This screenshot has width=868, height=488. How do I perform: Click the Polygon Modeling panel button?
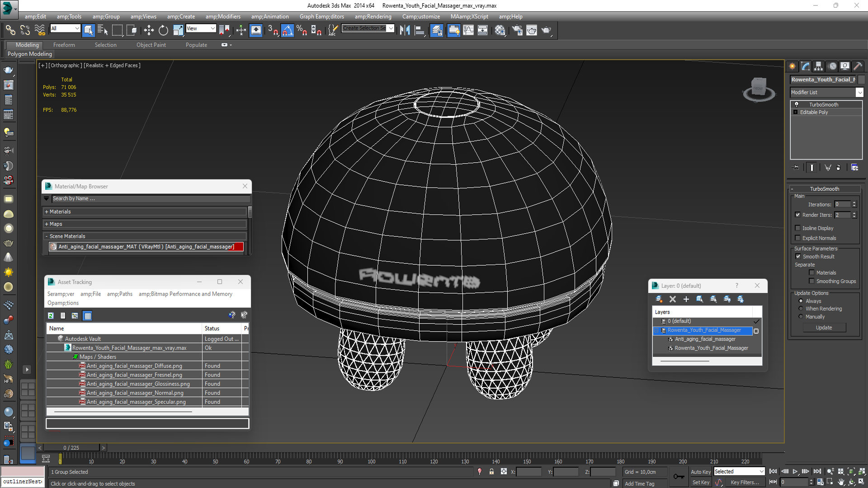coord(30,54)
